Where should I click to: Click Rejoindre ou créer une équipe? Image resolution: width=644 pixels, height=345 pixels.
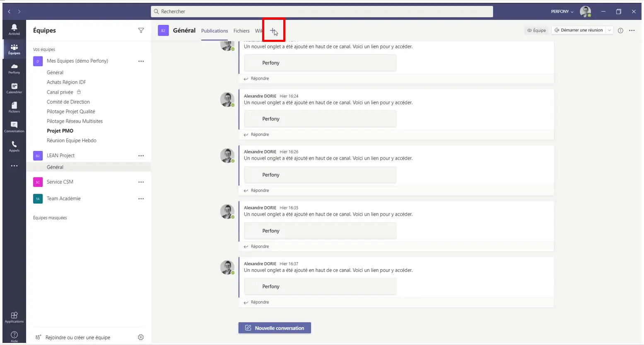(77, 338)
